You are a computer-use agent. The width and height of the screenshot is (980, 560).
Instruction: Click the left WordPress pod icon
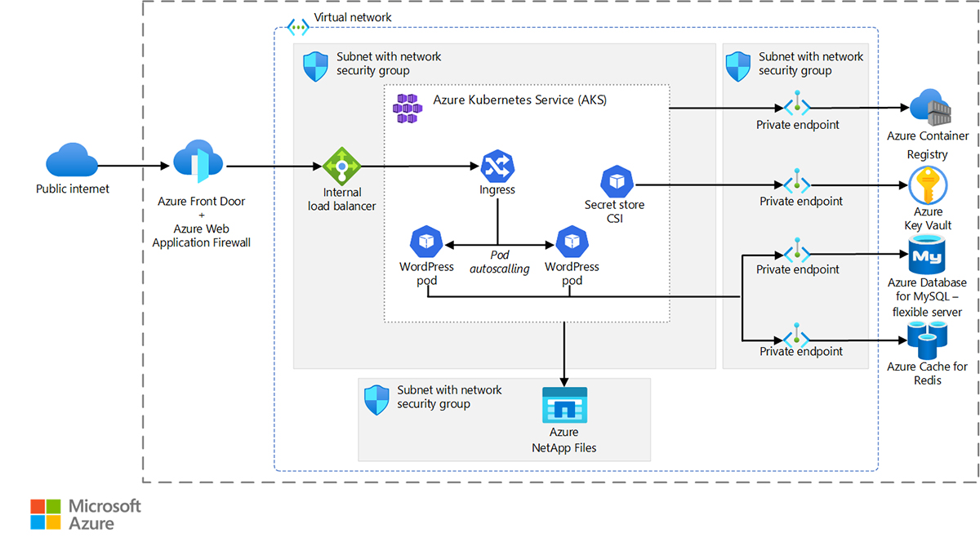click(426, 242)
